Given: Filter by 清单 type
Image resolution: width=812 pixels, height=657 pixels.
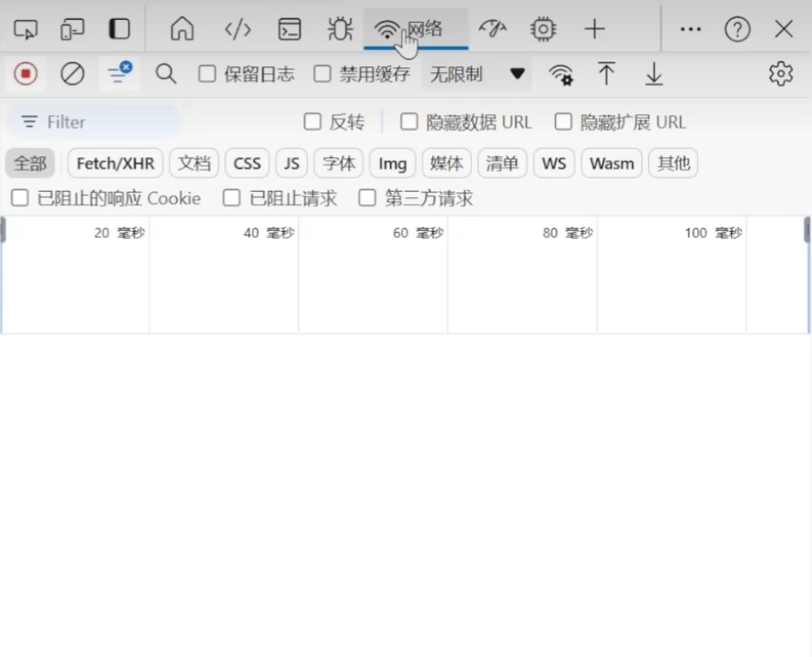Looking at the screenshot, I should click(502, 163).
